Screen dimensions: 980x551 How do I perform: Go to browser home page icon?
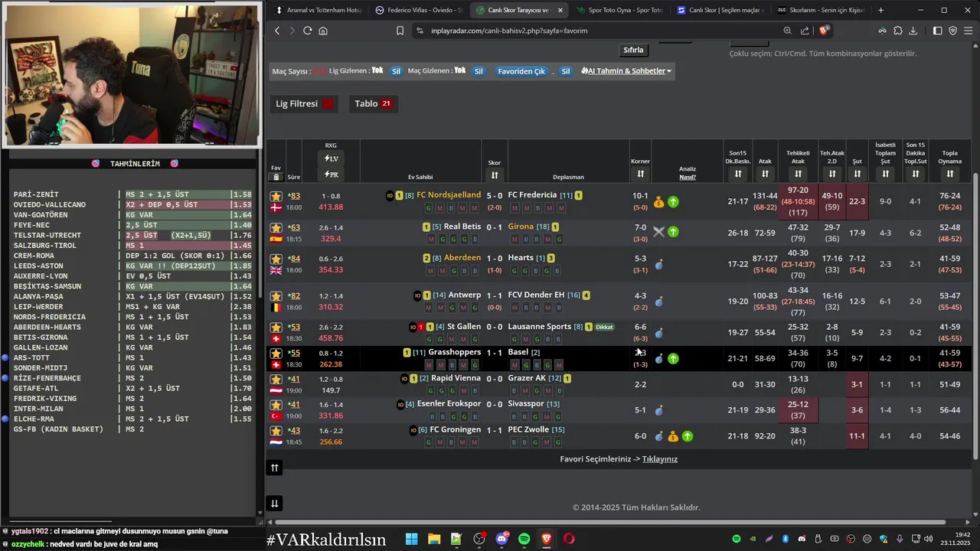(323, 31)
